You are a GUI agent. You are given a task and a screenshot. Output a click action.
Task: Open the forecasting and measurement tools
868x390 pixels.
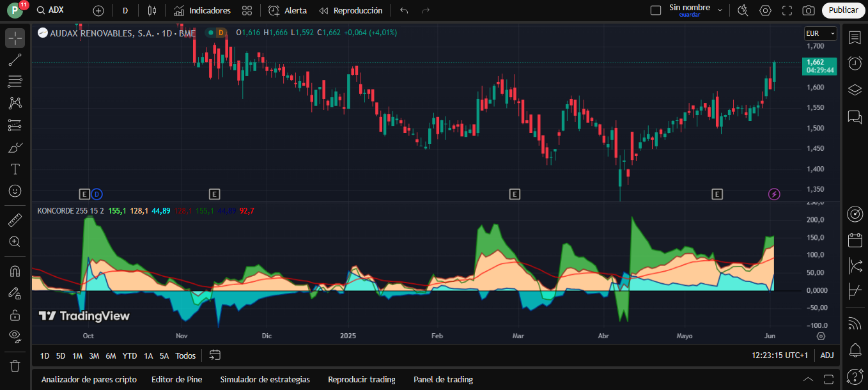coord(15,125)
